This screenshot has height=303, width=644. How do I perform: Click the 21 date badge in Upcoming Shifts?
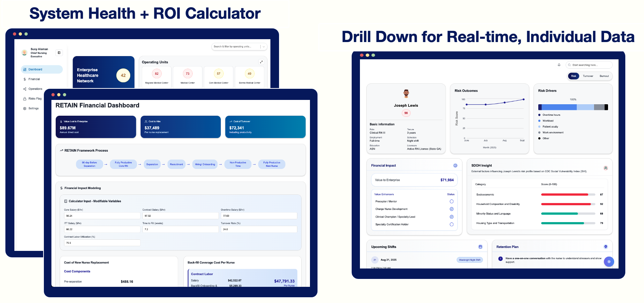coord(375,260)
